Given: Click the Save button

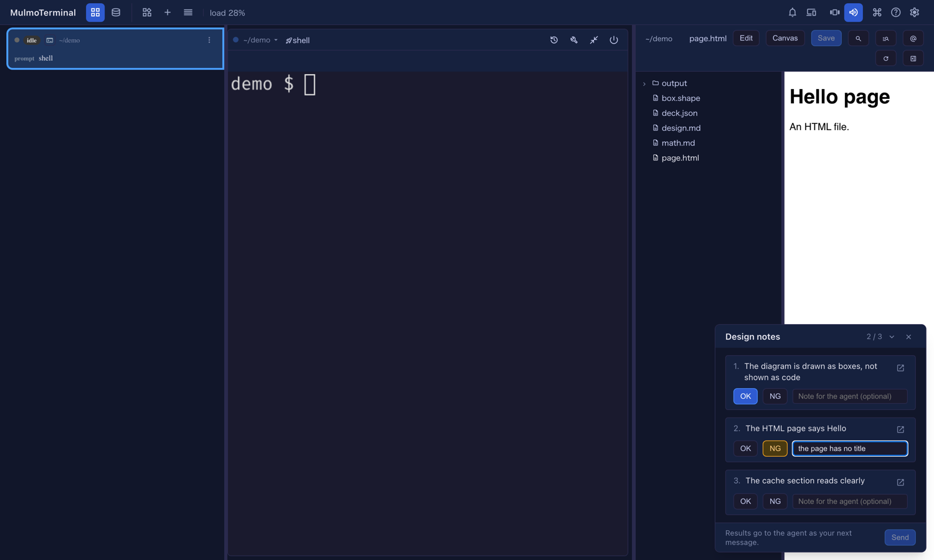Looking at the screenshot, I should (826, 39).
